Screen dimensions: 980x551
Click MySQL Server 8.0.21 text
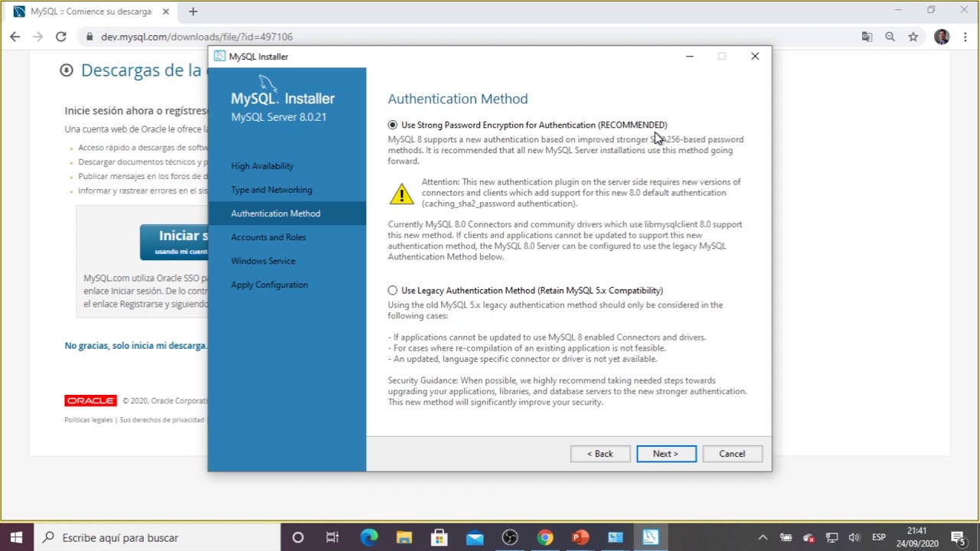point(279,117)
